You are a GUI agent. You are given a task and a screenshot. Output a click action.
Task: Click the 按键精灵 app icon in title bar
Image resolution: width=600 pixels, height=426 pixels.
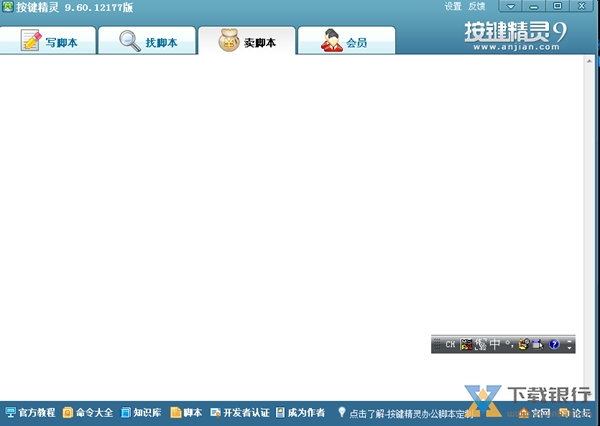pyautogui.click(x=7, y=7)
